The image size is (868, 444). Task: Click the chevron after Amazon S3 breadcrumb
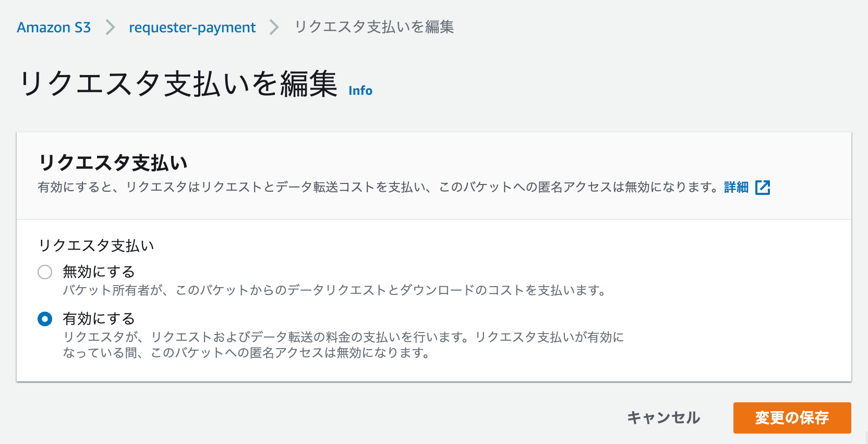[110, 27]
